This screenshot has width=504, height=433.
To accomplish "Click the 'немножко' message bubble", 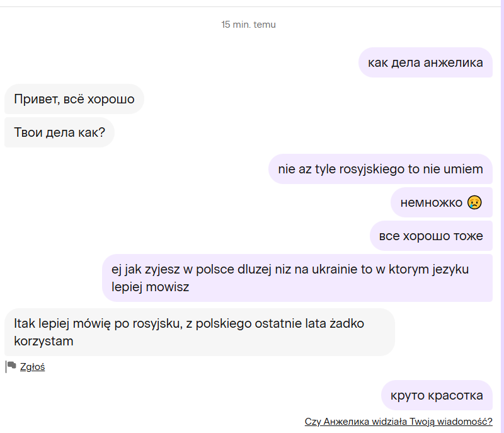I will click(442, 202).
